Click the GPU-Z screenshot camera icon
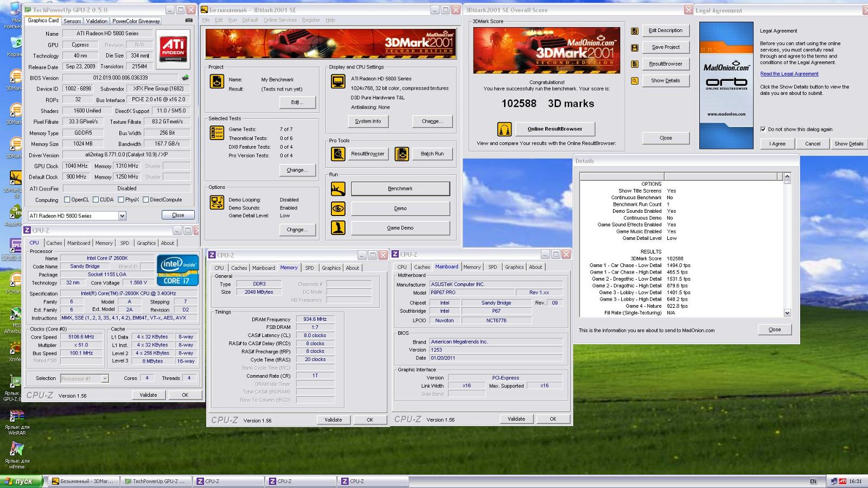The image size is (868, 488). pos(189,21)
